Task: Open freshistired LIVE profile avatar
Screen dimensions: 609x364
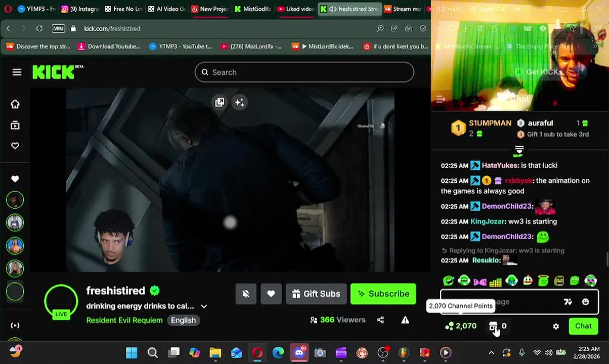Action: pyautogui.click(x=61, y=302)
